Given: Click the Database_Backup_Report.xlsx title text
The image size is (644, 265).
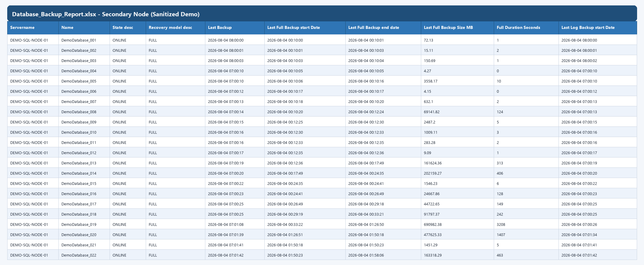Looking at the screenshot, I should [x=106, y=14].
